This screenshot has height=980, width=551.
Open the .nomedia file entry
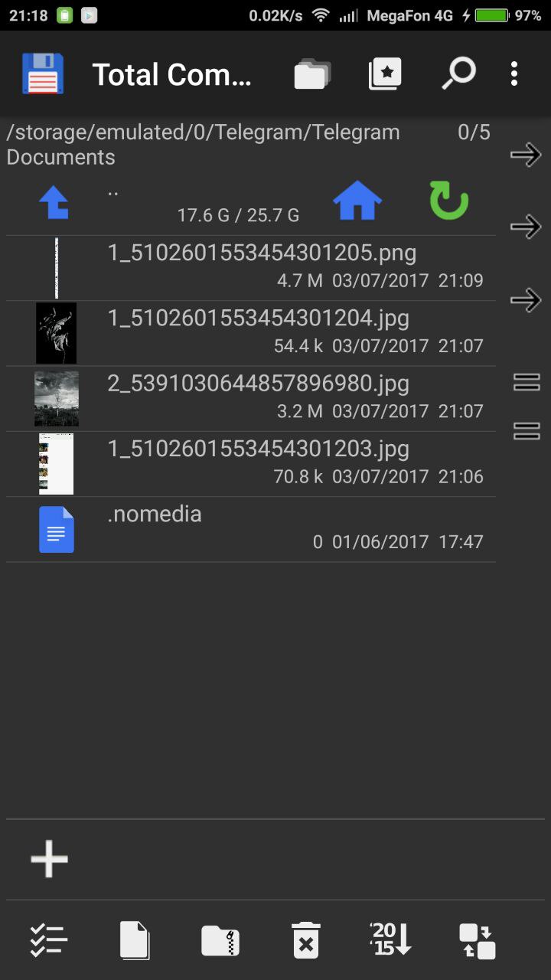click(251, 530)
